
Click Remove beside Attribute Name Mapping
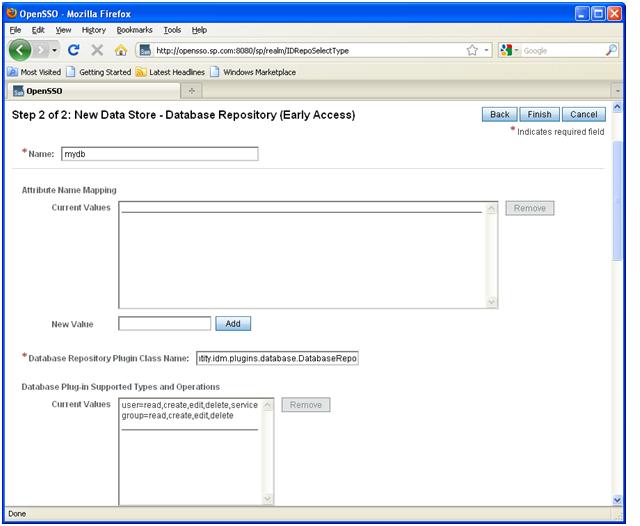(530, 208)
